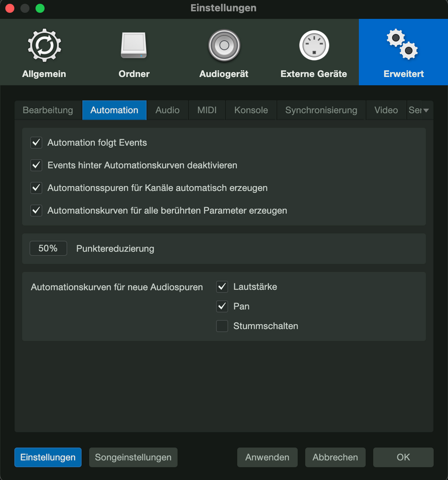Expand the hidden tabs overflow arrow
The image size is (448, 480).
425,110
